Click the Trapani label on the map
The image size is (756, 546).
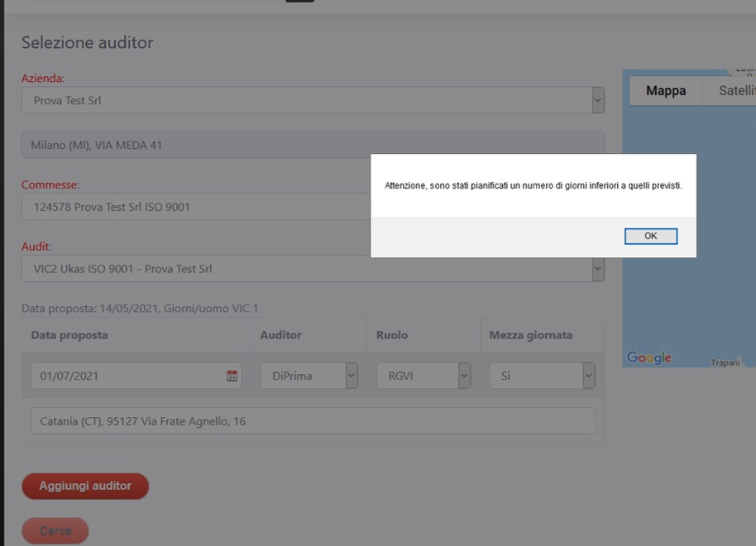pos(727,362)
